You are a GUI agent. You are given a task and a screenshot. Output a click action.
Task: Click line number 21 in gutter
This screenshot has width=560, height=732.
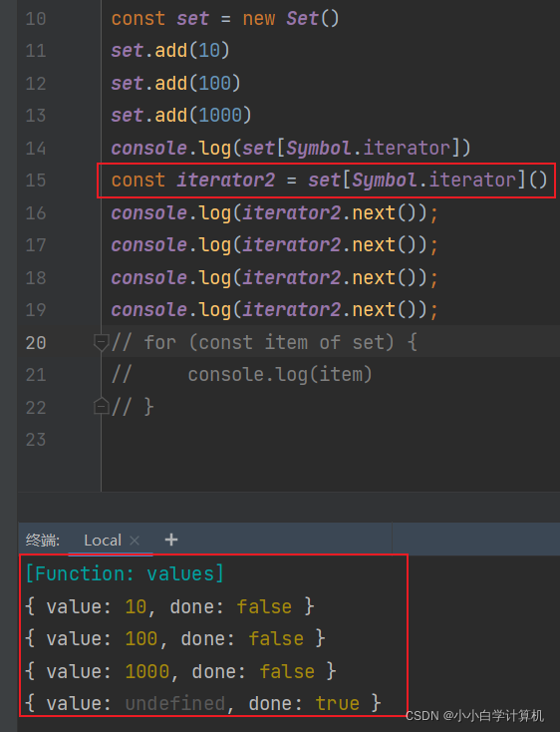[x=36, y=375]
